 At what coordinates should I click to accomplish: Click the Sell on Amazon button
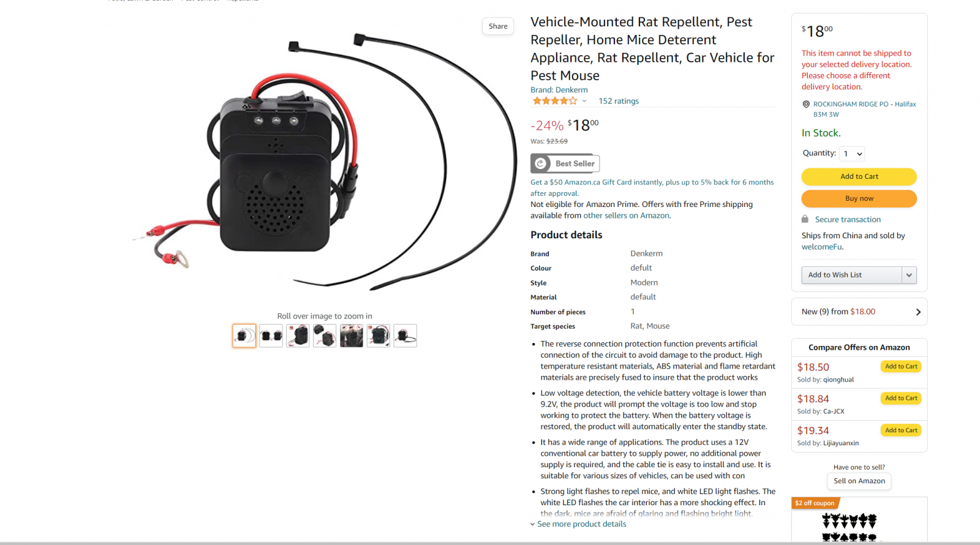859,481
